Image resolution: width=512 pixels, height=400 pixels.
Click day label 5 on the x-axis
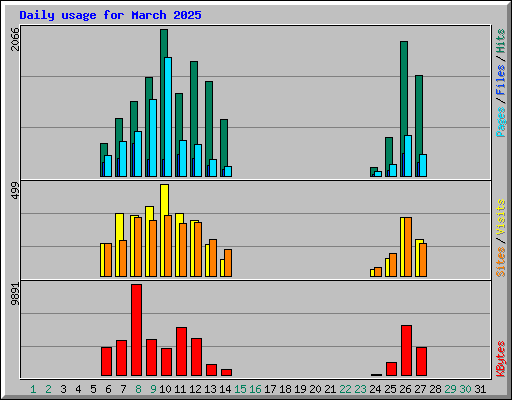click(93, 389)
